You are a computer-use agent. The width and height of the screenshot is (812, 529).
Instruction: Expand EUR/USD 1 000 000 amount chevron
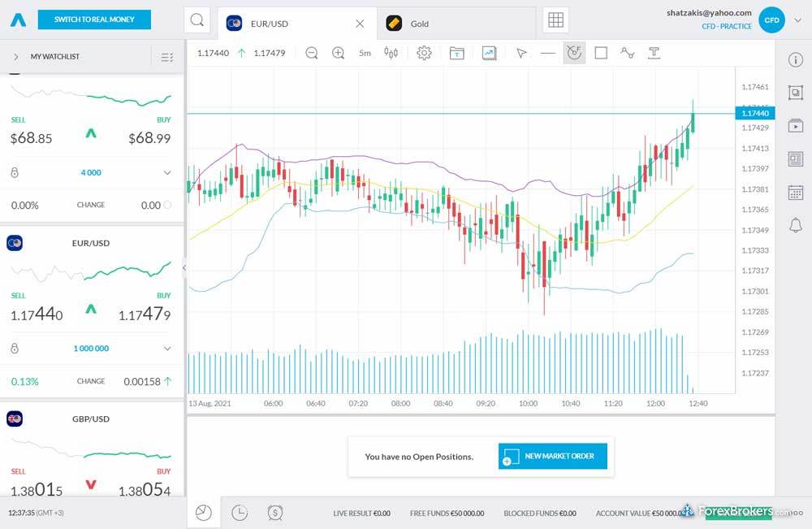coord(167,349)
